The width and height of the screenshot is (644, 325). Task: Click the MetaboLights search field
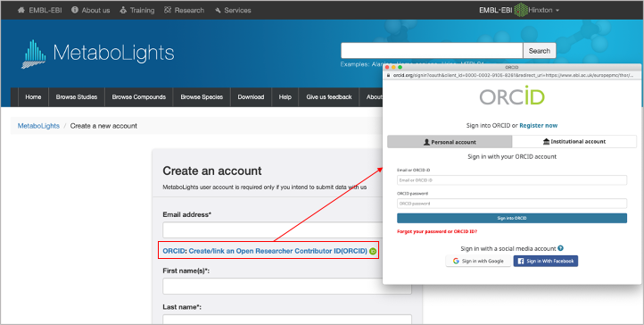[x=432, y=51]
